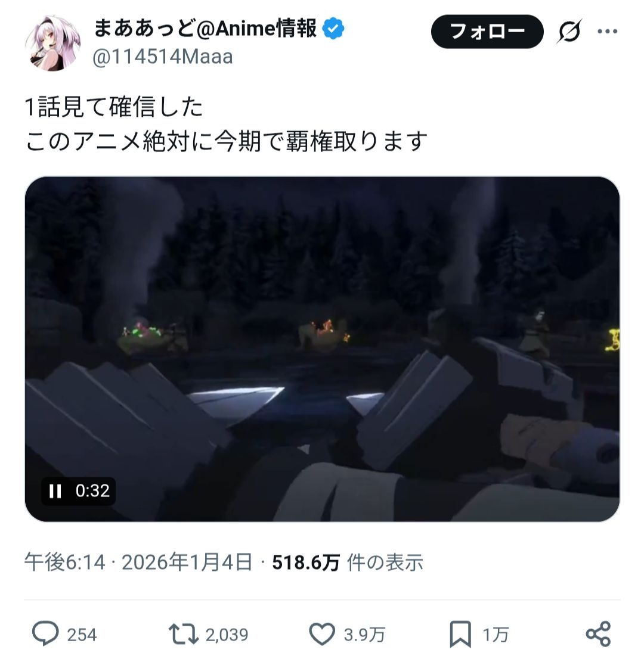Open the anime girl profile avatar

click(52, 43)
